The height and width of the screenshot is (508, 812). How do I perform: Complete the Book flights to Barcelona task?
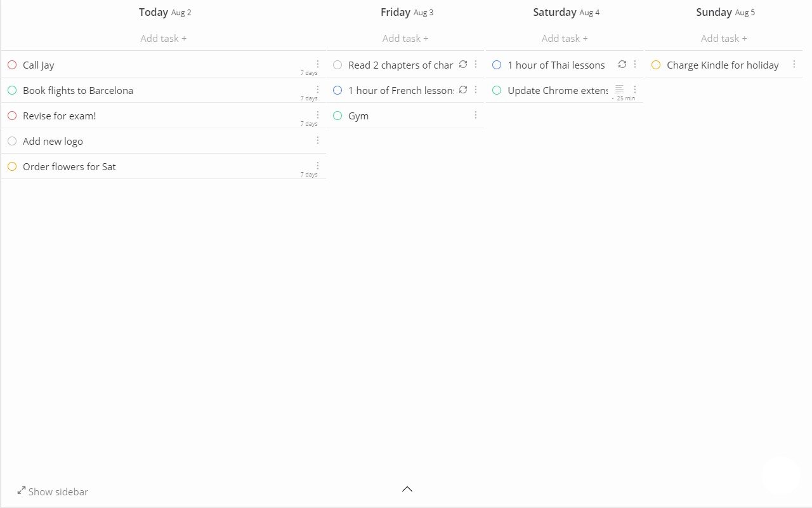12,90
